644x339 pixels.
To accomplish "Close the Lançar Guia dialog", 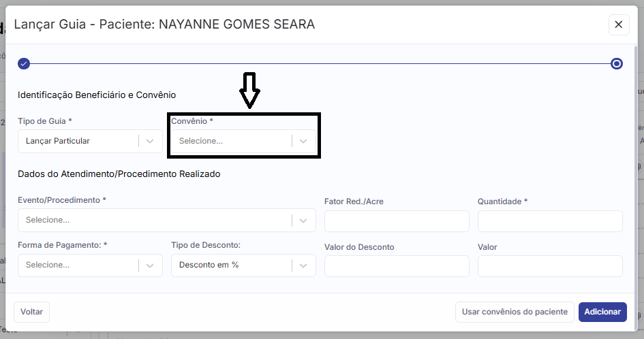I will pyautogui.click(x=618, y=25).
